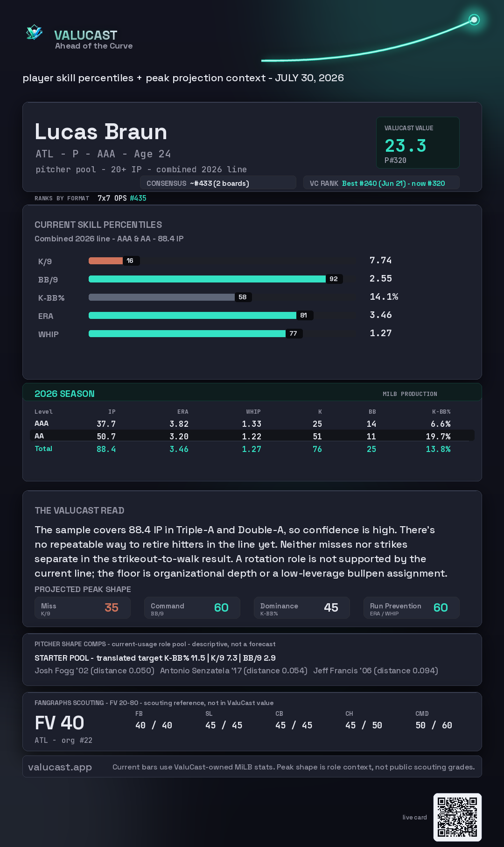
Task: Click the glowing curve endpoint marker
Action: coord(474,20)
